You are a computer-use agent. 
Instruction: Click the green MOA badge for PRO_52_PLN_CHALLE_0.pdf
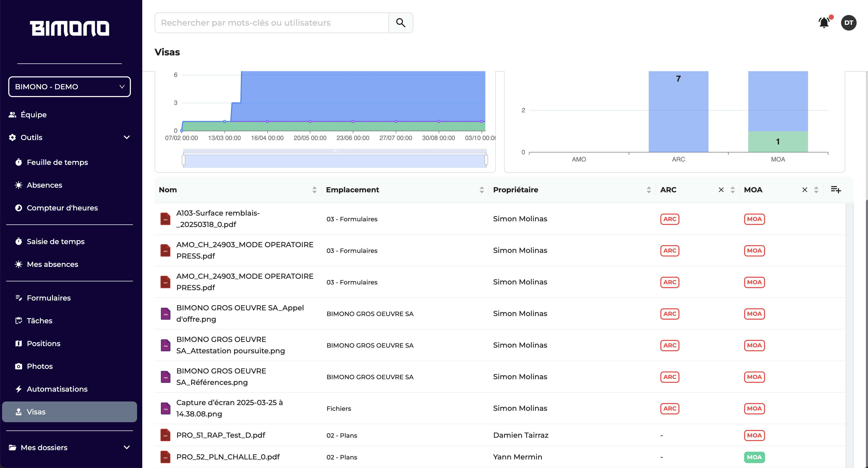coord(754,457)
